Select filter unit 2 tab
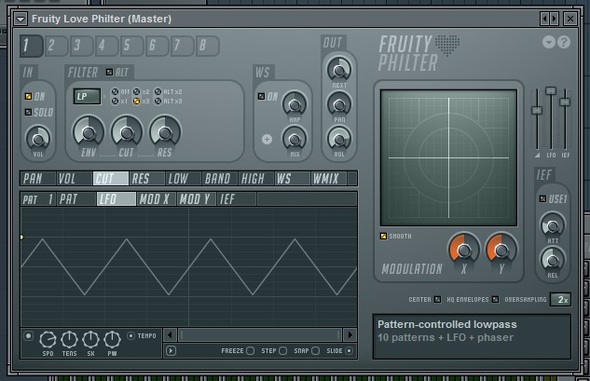Viewport: 590px width, 381px height. pos(56,46)
